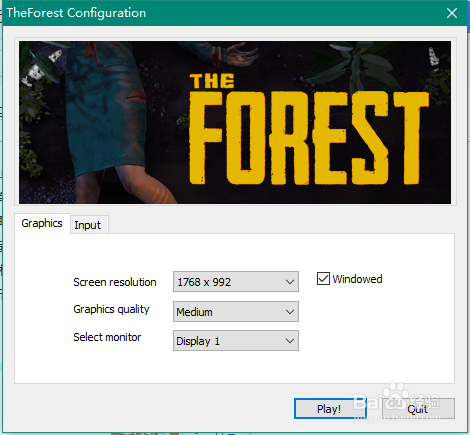Click the Quit button

418,409
